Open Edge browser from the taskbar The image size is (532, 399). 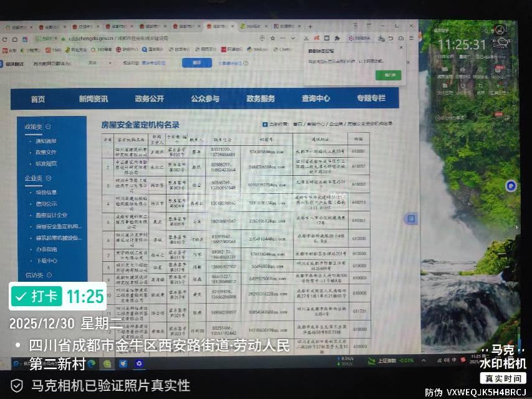(92, 363)
